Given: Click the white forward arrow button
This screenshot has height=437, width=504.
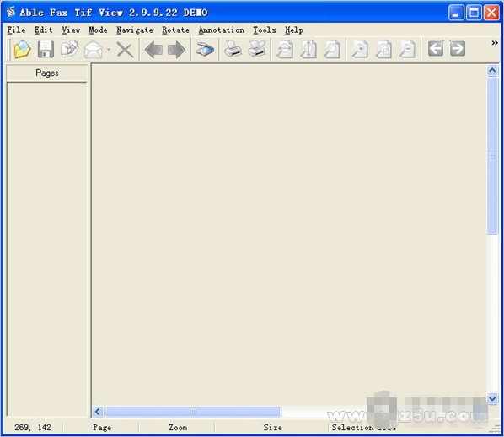Looking at the screenshot, I should pyautogui.click(x=458, y=49).
